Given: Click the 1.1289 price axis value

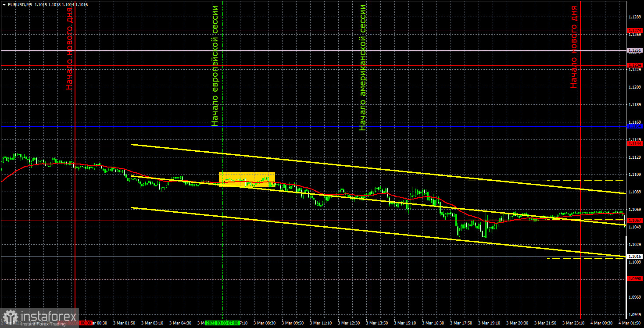Looking at the screenshot, I should [635, 17].
